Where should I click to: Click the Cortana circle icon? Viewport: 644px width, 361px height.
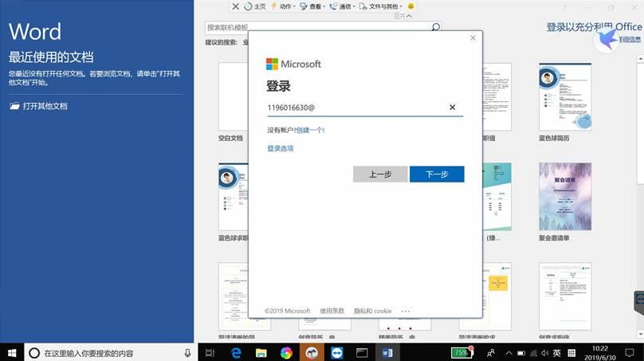[x=34, y=353]
